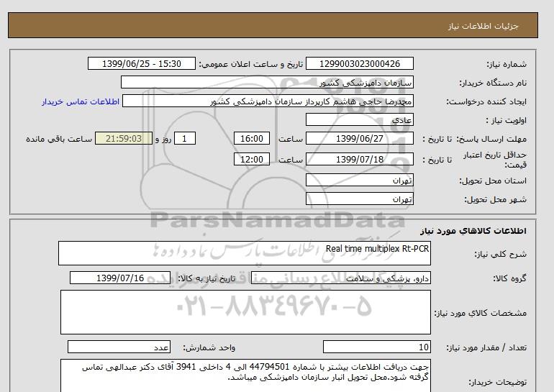
Task: Click the price validity date 1399/07/18
Action: (x=359, y=159)
